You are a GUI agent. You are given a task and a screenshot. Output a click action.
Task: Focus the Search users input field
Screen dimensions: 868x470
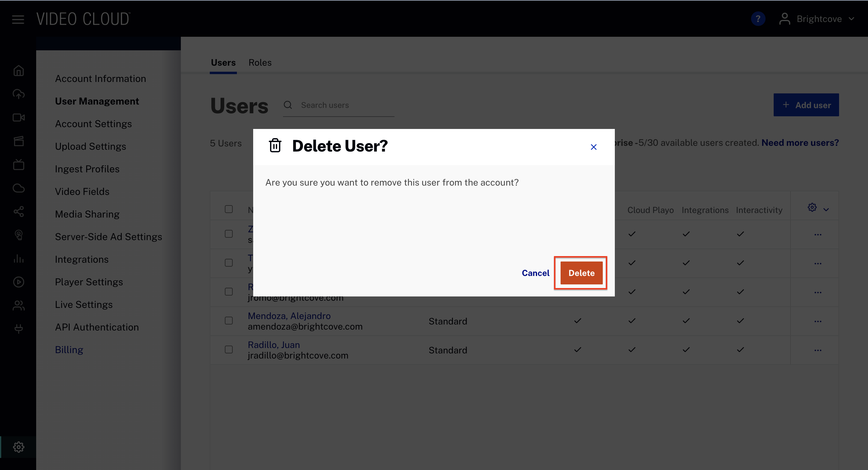click(339, 105)
